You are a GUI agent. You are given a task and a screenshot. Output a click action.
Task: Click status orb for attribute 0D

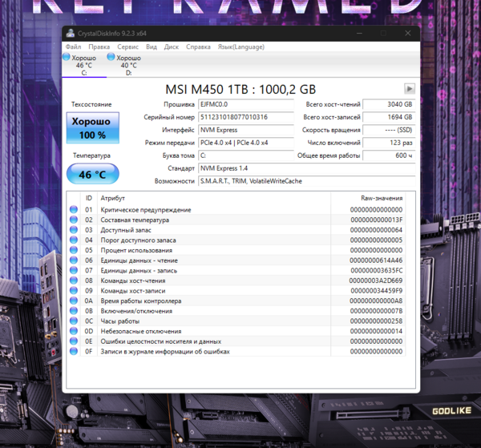tap(74, 331)
